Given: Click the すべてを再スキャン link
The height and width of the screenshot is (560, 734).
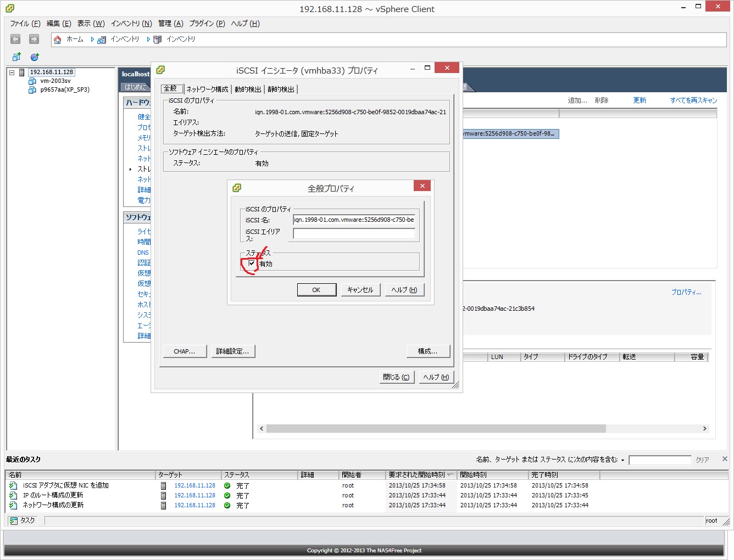Looking at the screenshot, I should [693, 100].
